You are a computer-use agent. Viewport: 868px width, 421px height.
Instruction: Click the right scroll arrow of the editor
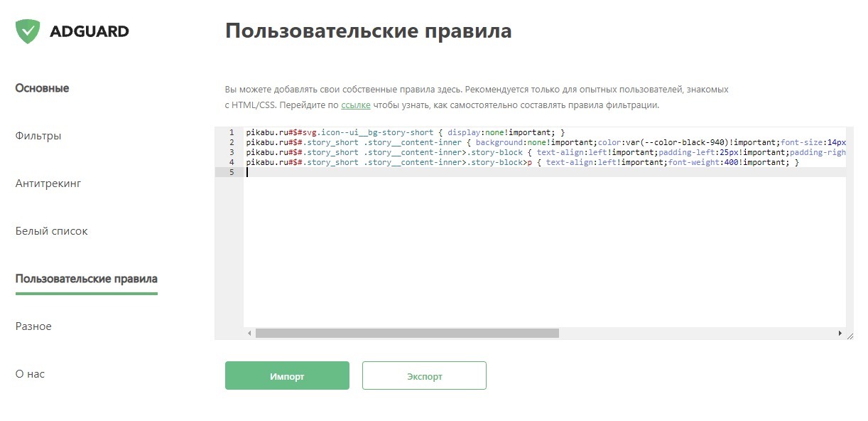840,333
